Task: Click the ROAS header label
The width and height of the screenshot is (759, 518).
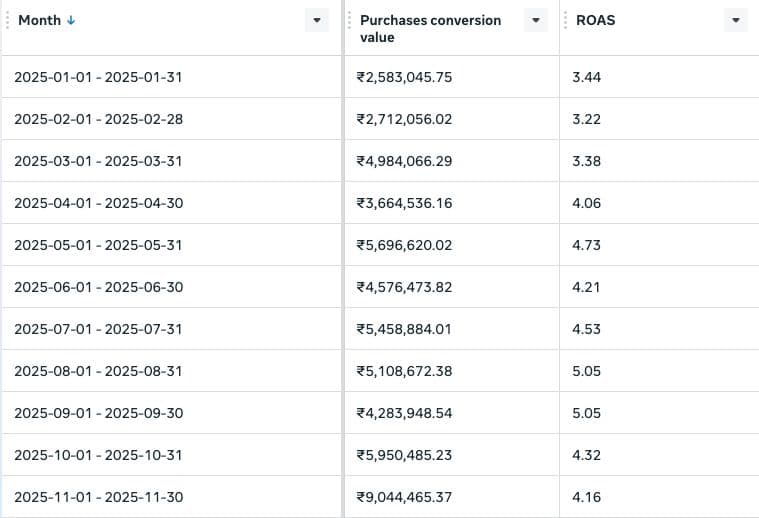Action: [595, 20]
